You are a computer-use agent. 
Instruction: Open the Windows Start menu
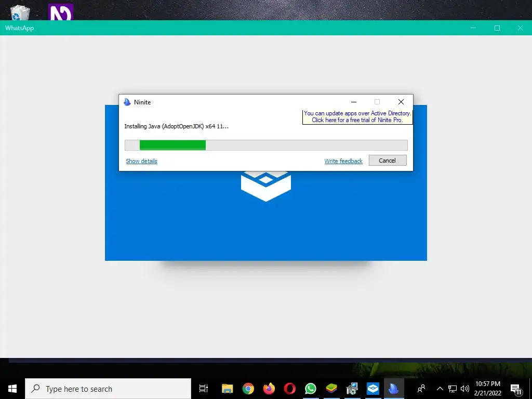click(x=12, y=389)
